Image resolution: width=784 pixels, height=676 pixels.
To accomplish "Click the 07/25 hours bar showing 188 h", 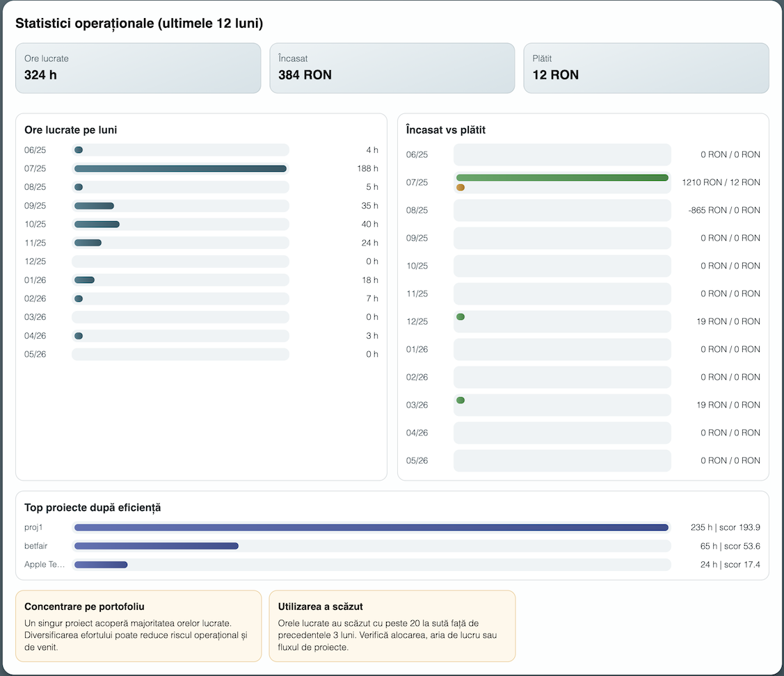I will (180, 168).
